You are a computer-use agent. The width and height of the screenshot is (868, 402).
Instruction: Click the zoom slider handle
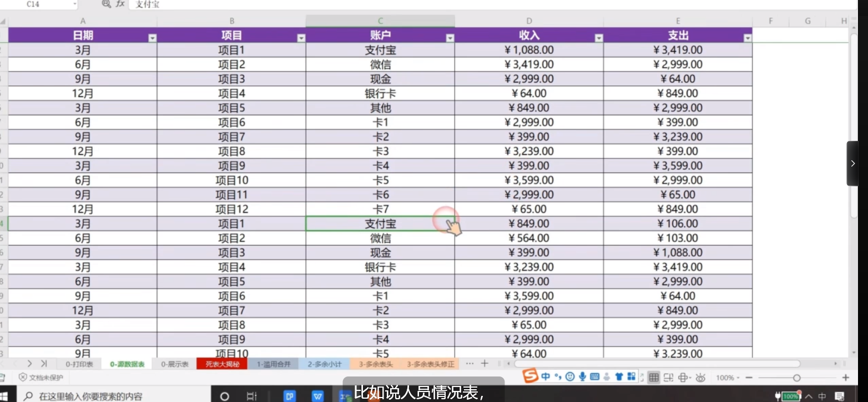coord(796,378)
